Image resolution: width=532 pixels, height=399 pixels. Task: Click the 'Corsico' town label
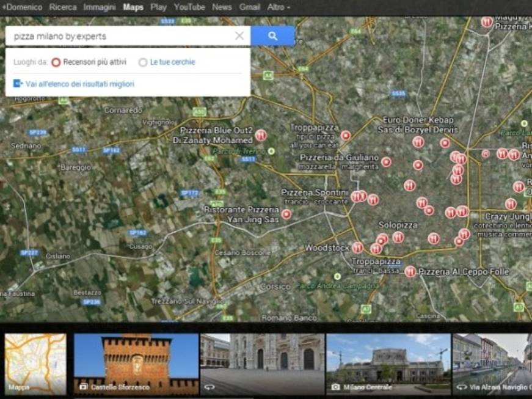pos(275,287)
